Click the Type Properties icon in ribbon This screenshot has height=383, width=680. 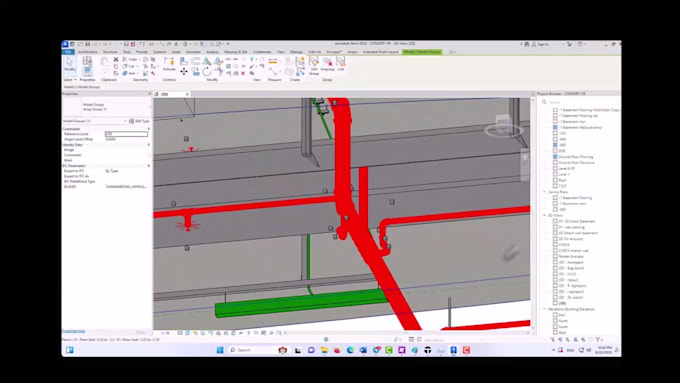click(87, 61)
